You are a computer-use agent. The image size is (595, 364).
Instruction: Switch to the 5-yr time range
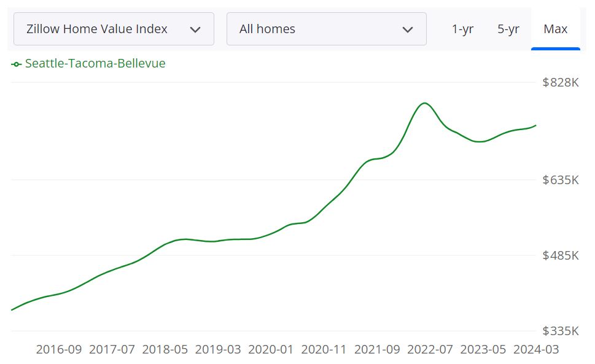[x=508, y=29]
